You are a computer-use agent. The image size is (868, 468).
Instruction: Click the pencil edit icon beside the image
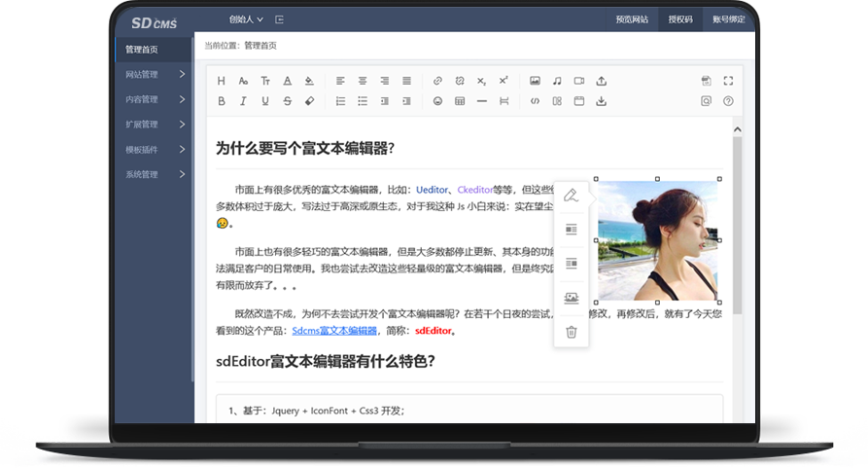(572, 196)
